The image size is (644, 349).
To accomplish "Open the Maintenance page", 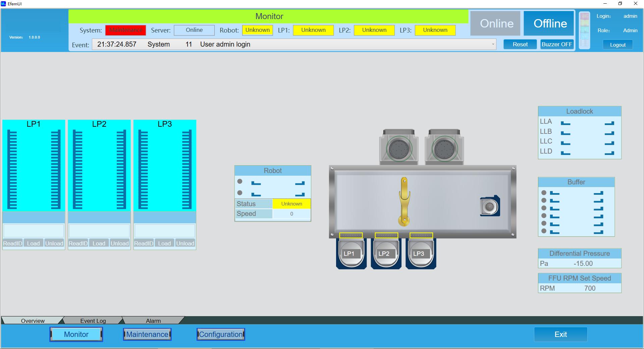I will click(147, 334).
